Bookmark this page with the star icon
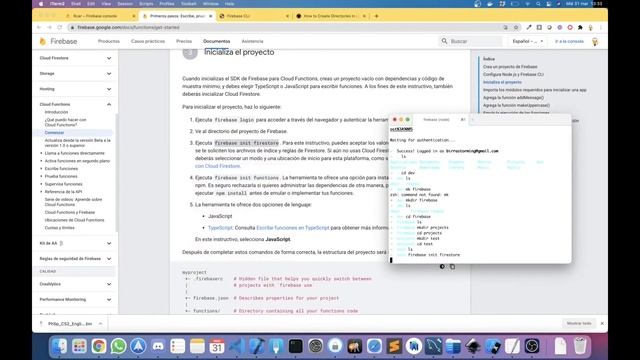 (x=516, y=27)
